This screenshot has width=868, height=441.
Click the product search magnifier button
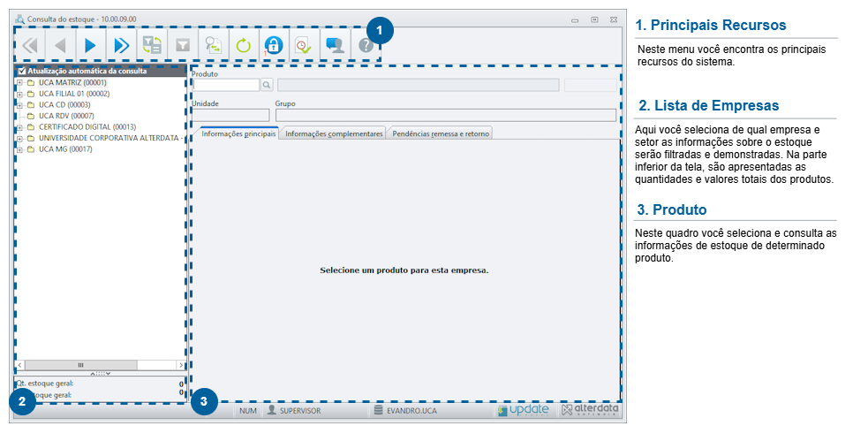pos(267,85)
